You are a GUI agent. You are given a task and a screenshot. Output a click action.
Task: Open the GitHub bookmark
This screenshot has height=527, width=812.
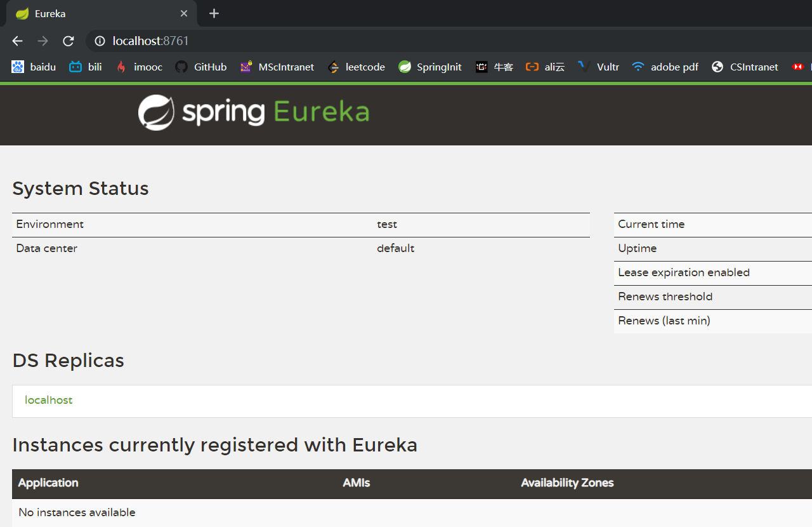(201, 67)
